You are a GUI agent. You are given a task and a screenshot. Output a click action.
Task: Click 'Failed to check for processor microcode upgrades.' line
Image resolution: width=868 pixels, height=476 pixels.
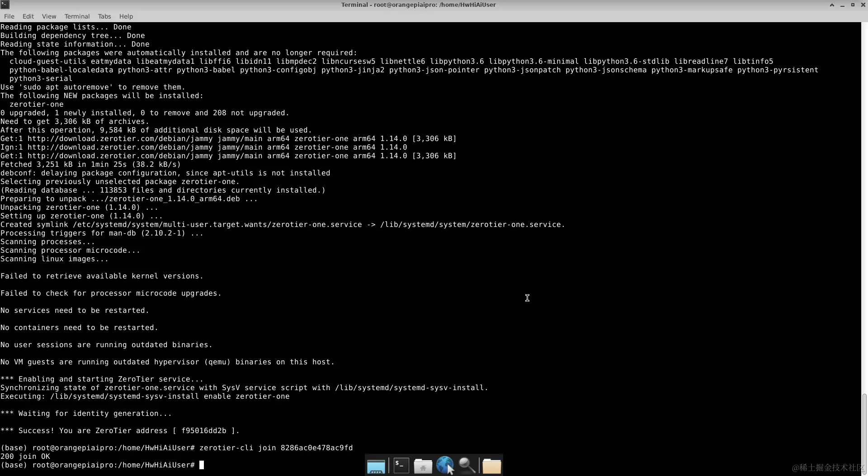pos(111,293)
